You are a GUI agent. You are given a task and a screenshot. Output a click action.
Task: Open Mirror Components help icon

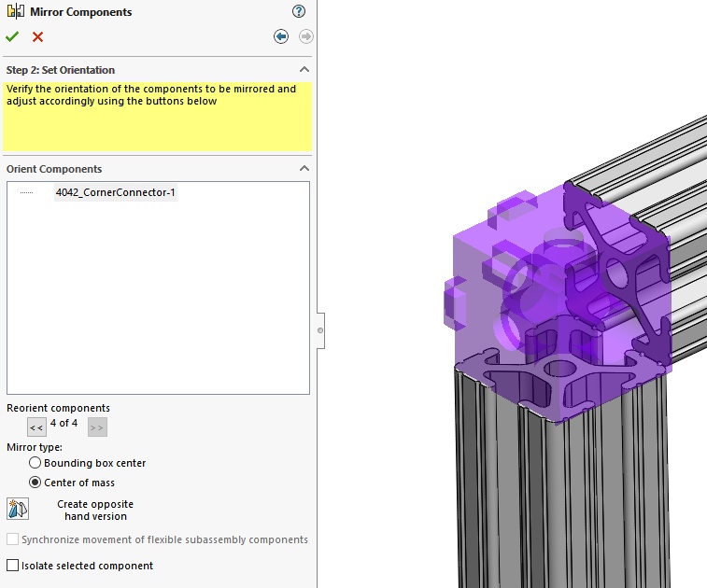299,11
